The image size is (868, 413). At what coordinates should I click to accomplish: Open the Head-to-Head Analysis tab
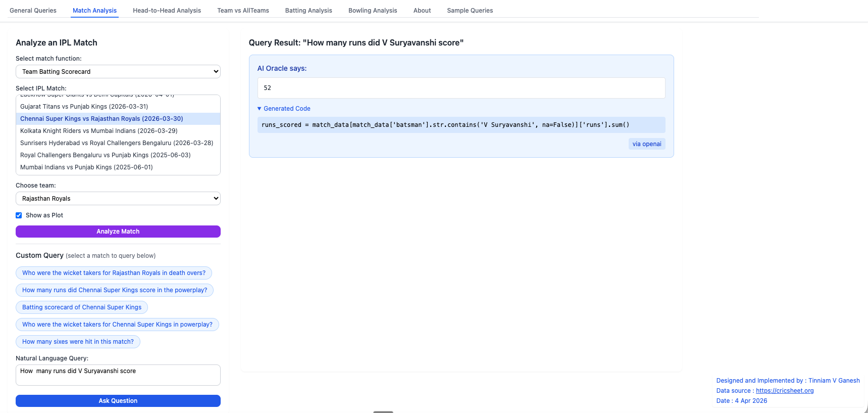click(x=167, y=11)
